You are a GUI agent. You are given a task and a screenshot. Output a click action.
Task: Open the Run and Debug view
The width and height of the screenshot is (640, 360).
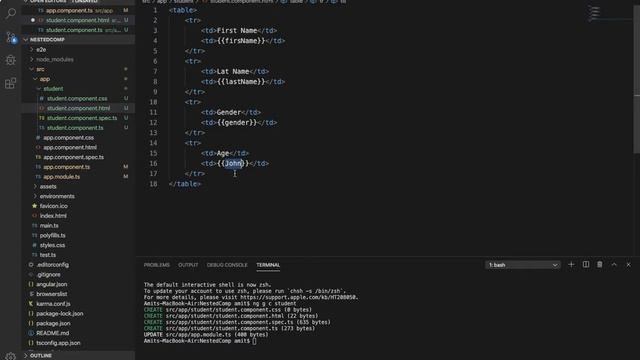tap(11, 60)
